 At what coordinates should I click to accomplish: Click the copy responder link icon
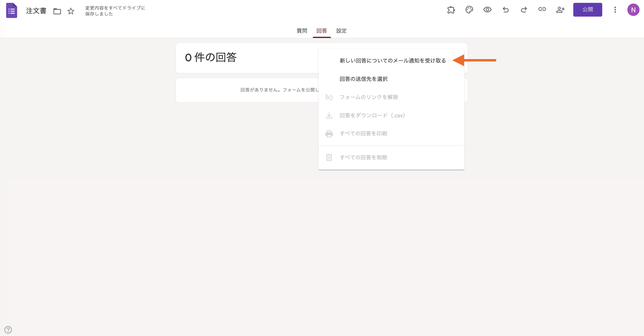click(x=542, y=9)
